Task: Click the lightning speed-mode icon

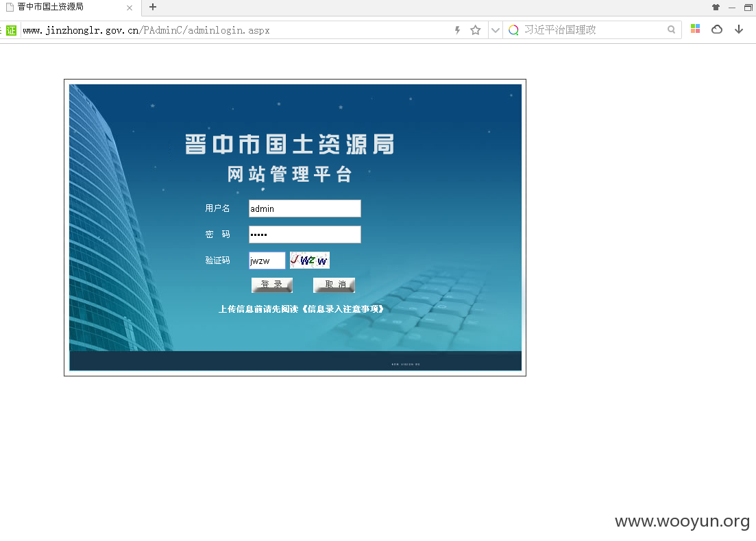Action: (x=458, y=30)
